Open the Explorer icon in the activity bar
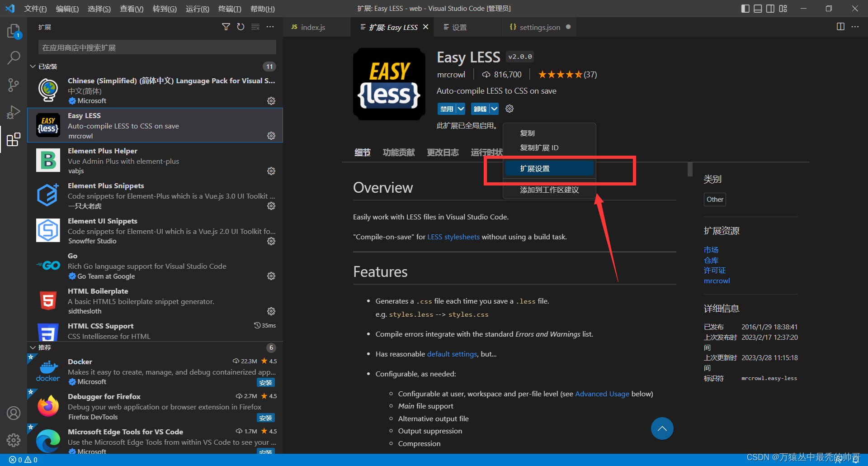Viewport: 868px width, 466px height. [14, 31]
